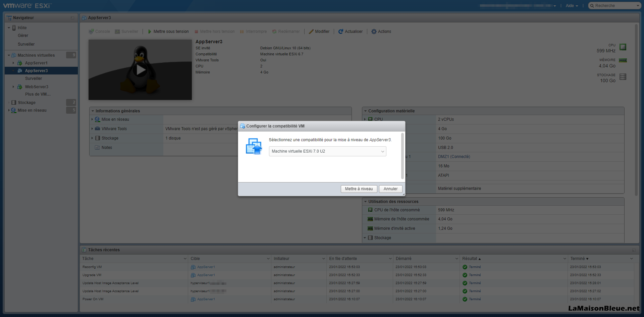Viewport: 644px width, 317px height.
Task: Click the Mettre à niveau button
Action: click(x=359, y=189)
